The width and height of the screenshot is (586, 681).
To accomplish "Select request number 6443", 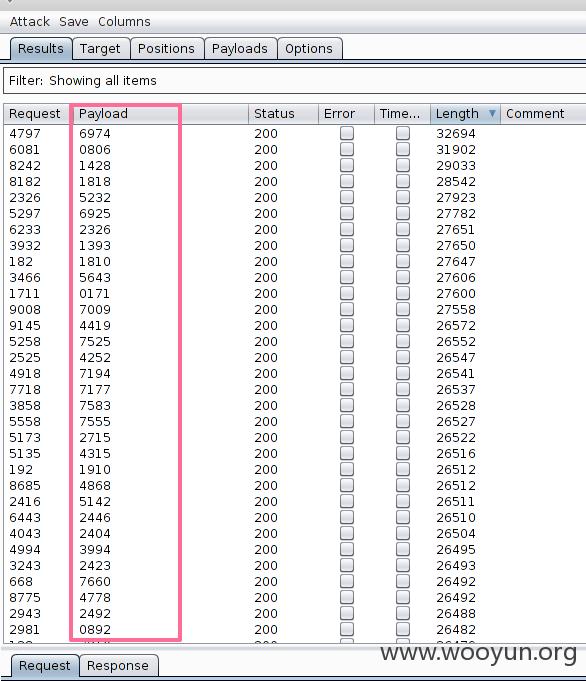I will tap(25, 517).
